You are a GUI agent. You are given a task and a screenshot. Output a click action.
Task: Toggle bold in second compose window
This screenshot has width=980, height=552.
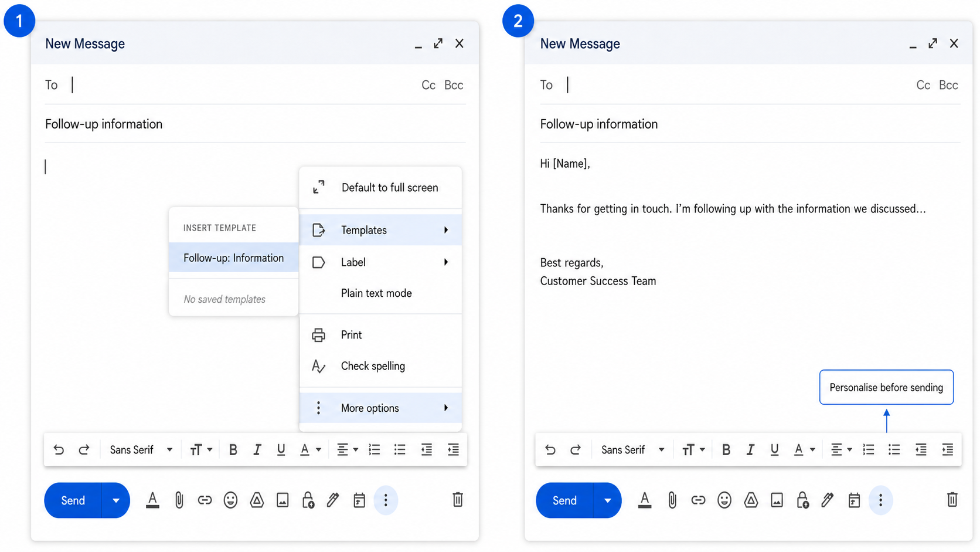(x=726, y=450)
